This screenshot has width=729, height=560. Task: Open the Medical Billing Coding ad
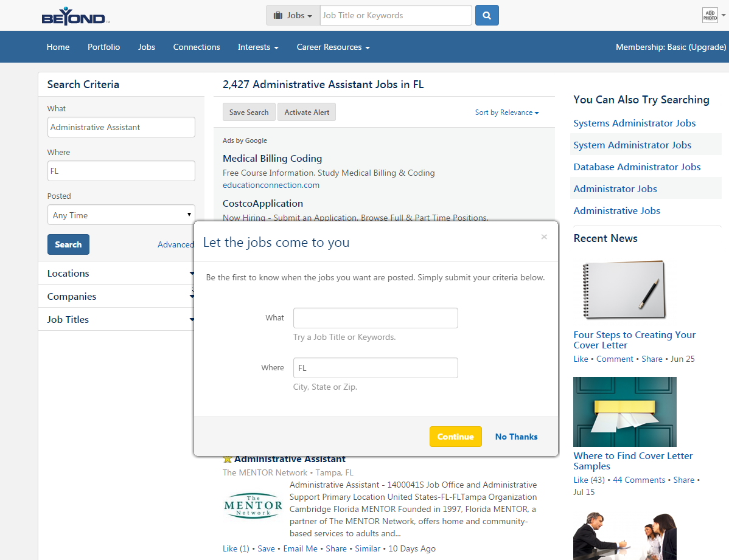click(273, 159)
